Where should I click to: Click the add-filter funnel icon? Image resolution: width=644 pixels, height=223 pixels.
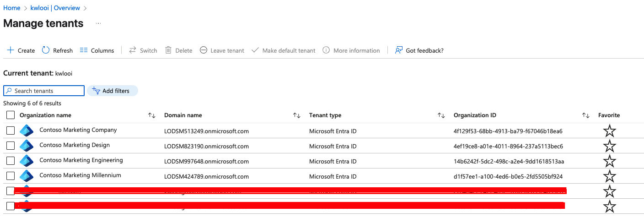click(x=96, y=91)
